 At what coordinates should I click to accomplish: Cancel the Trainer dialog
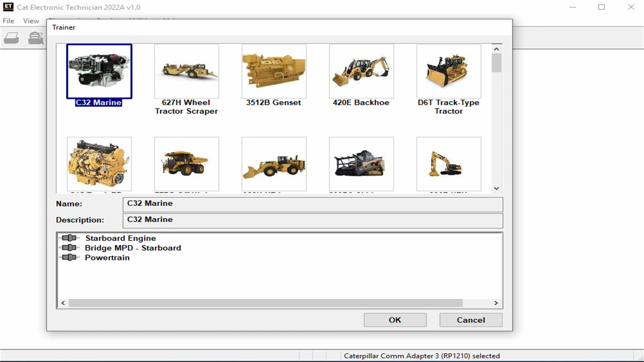coord(471,320)
